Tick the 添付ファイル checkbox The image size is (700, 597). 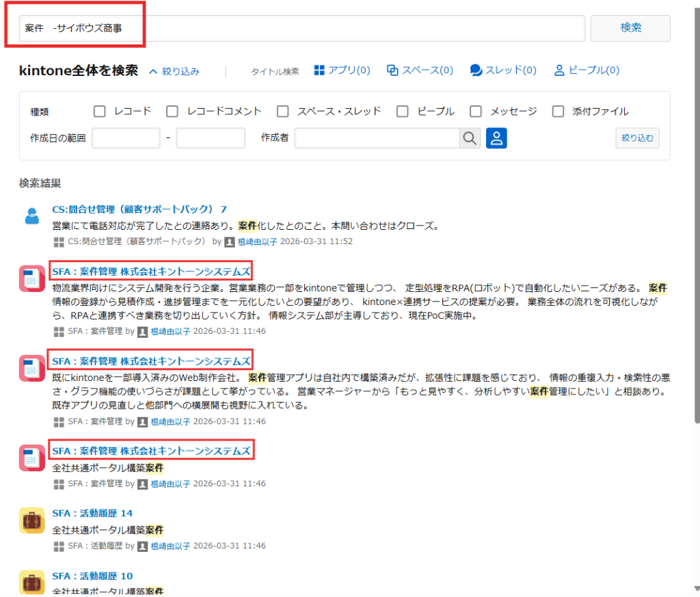pos(558,111)
